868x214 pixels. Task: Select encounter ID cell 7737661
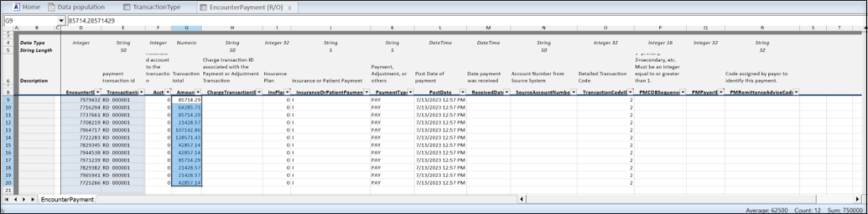pos(81,115)
